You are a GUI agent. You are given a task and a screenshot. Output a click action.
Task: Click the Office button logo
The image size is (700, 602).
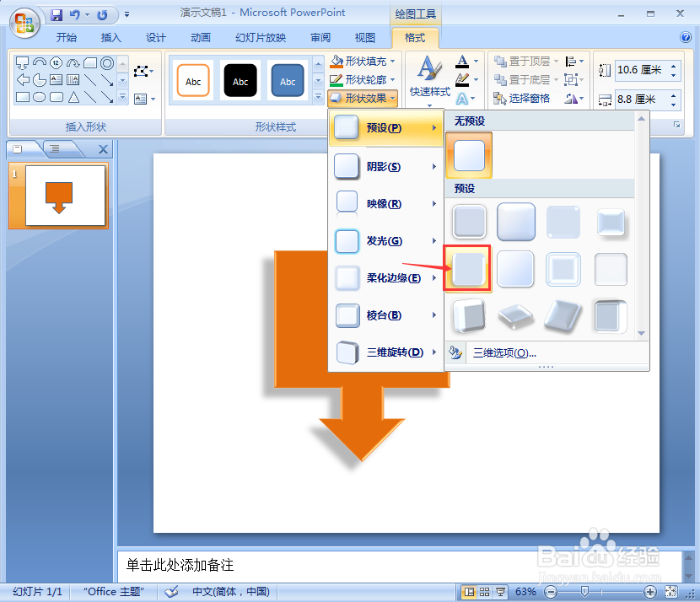(24, 24)
